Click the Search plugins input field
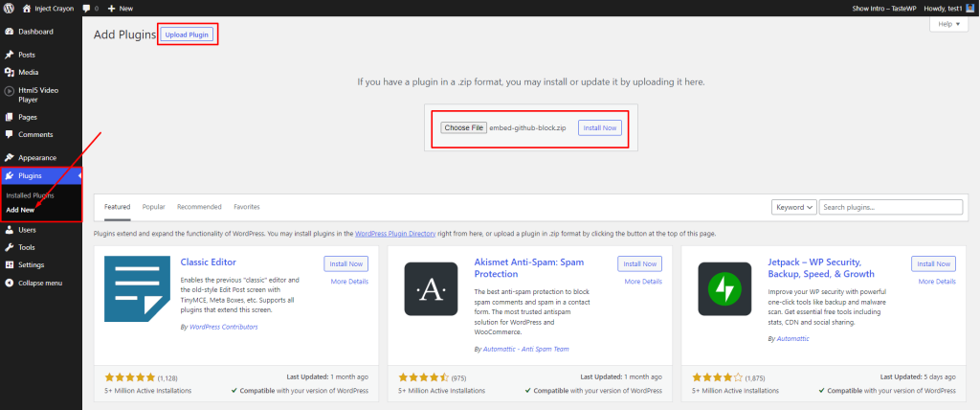The width and height of the screenshot is (980, 410). pos(891,207)
